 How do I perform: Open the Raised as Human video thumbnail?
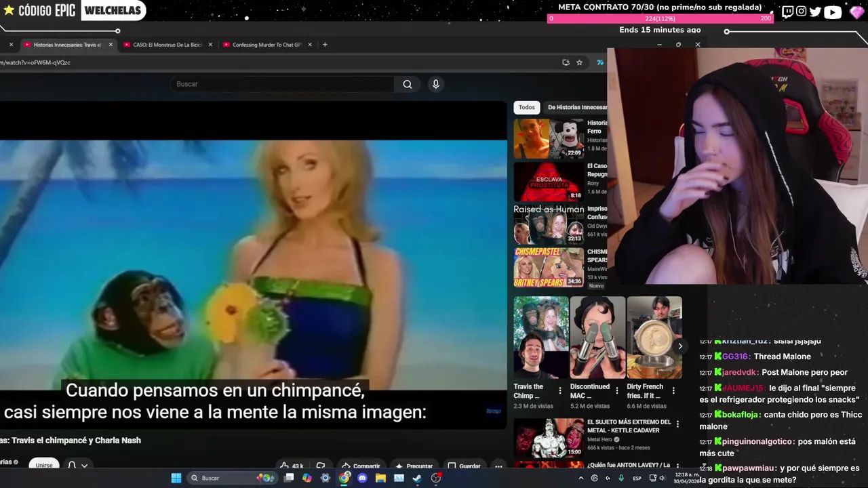(x=549, y=224)
